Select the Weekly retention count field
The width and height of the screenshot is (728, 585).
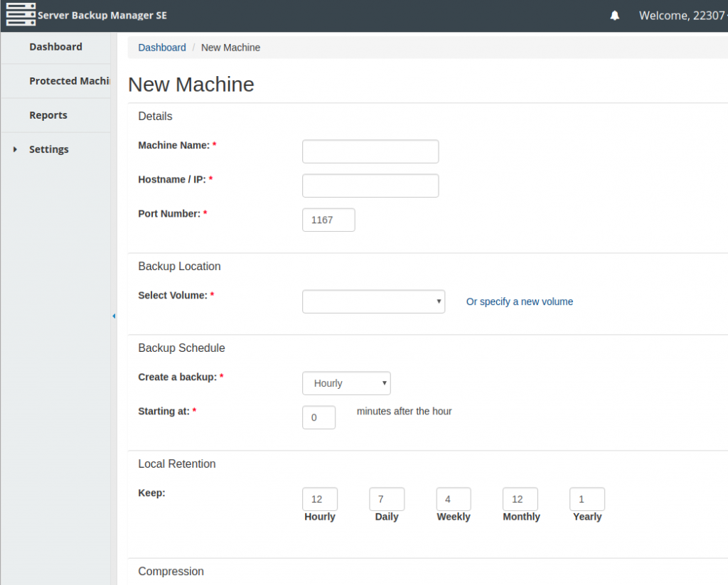(x=453, y=499)
